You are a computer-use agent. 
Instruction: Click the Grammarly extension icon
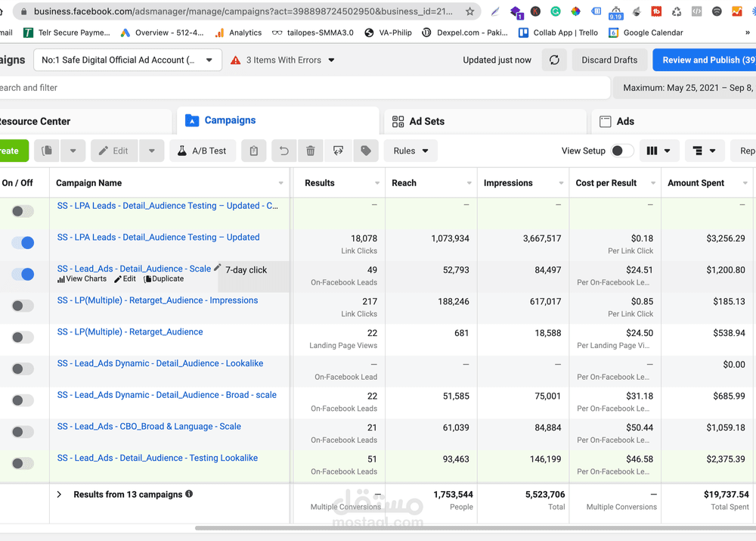556,11
